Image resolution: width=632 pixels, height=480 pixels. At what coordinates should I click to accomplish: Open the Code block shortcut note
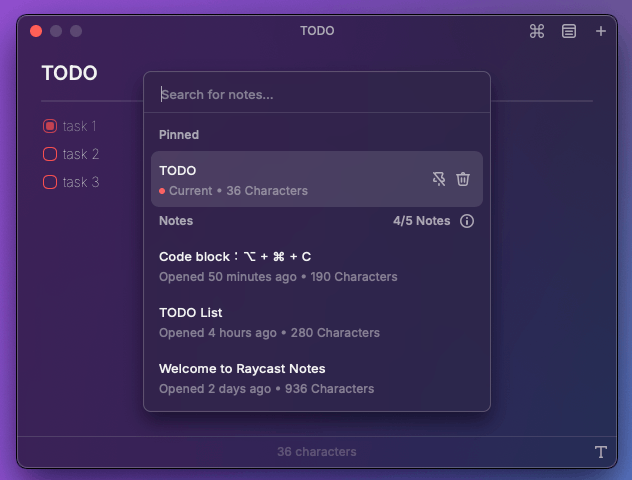click(317, 266)
